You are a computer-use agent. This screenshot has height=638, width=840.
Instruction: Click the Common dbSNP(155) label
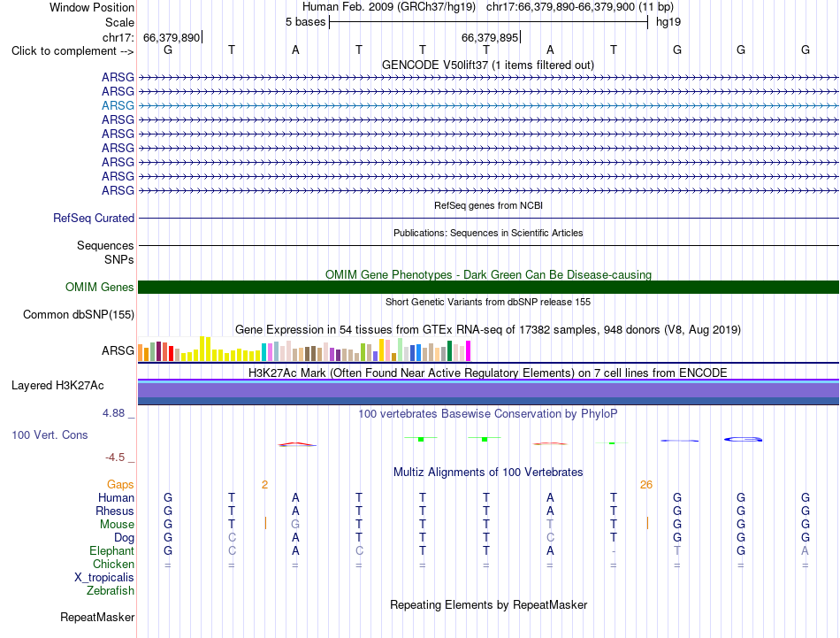(78, 315)
